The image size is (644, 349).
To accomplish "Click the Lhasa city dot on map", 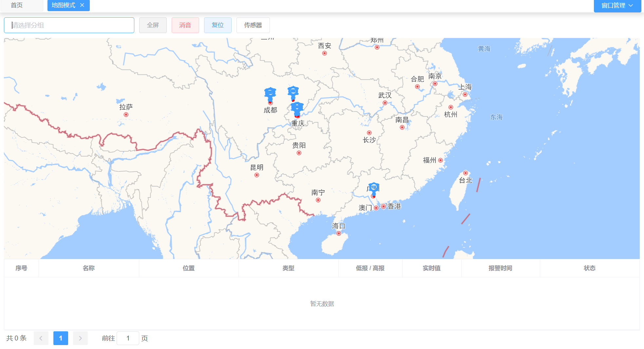I will point(126,115).
